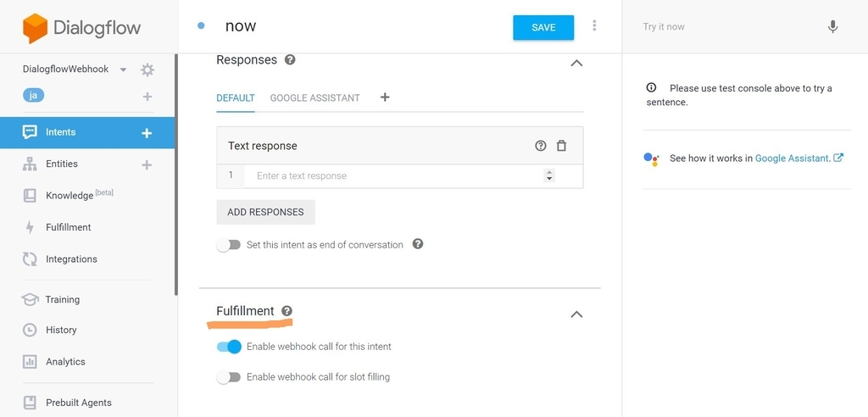Image resolution: width=868 pixels, height=417 pixels.
Task: Click the microphone icon in Try it now
Action: pyautogui.click(x=832, y=26)
